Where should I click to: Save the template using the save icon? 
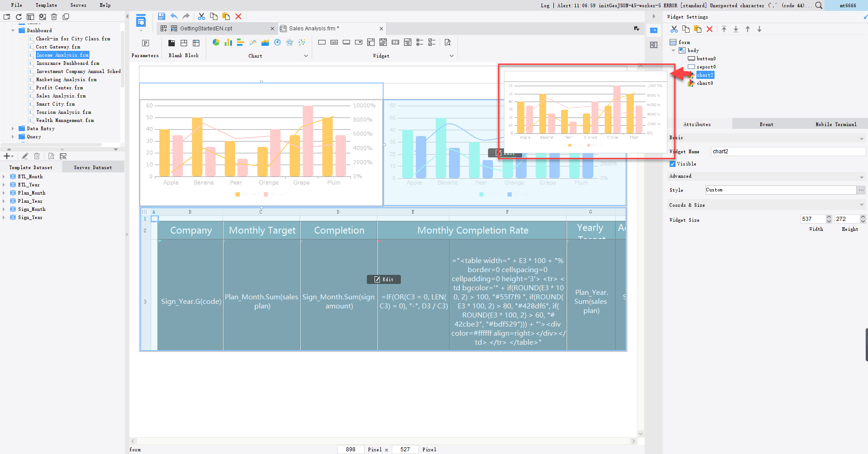[162, 16]
